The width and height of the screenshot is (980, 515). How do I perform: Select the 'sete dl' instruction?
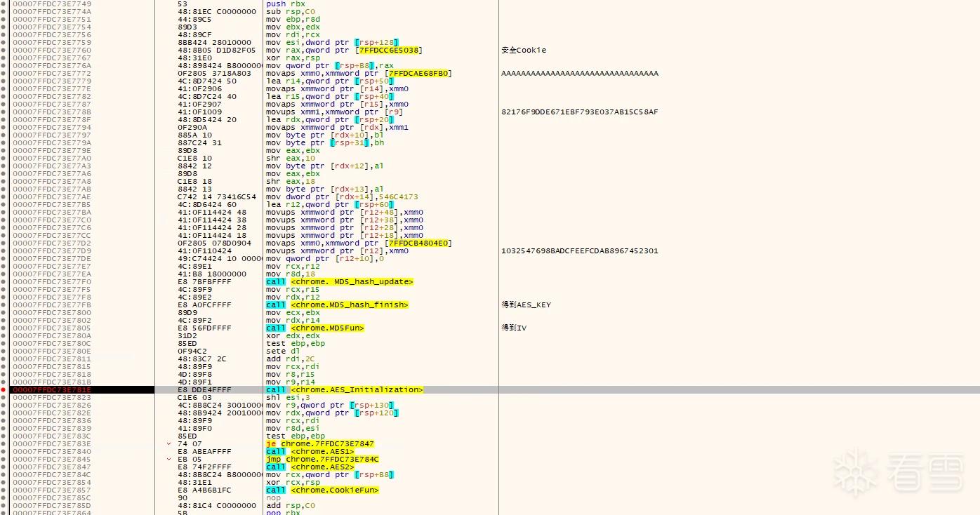[x=282, y=351]
